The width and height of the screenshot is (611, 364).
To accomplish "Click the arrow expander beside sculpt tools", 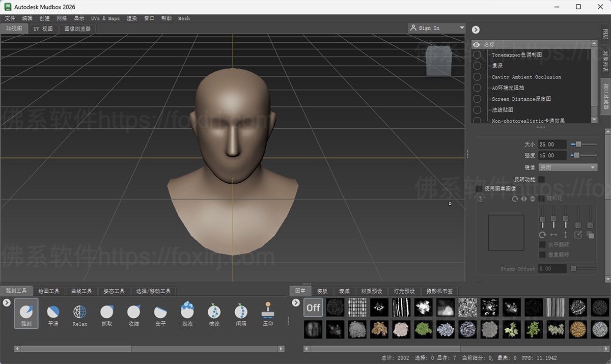I will point(7,302).
